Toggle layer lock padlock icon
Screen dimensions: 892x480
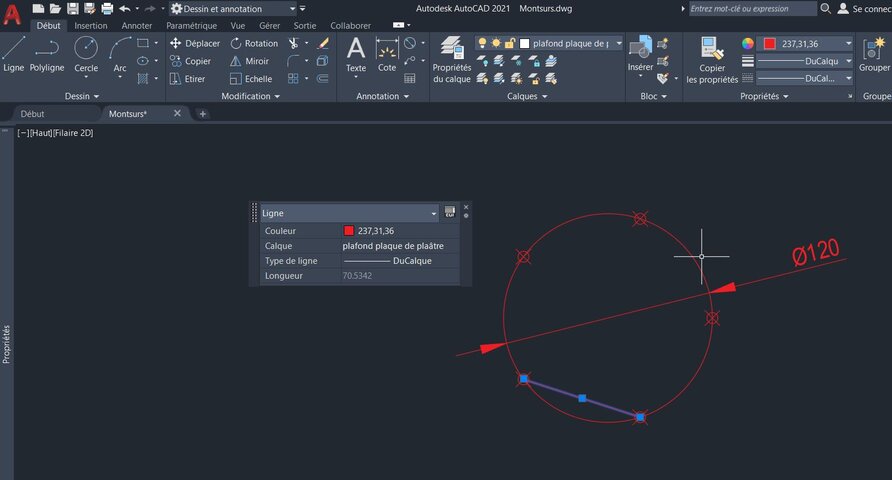point(509,44)
